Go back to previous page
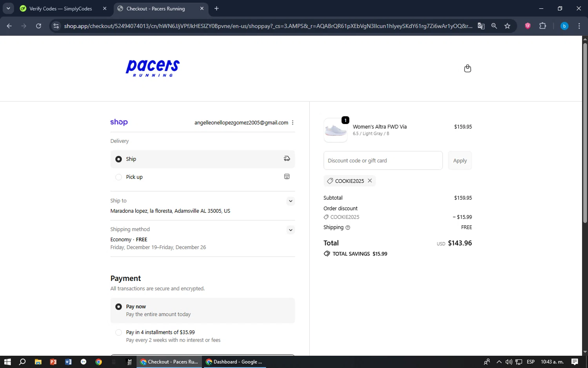 point(9,26)
